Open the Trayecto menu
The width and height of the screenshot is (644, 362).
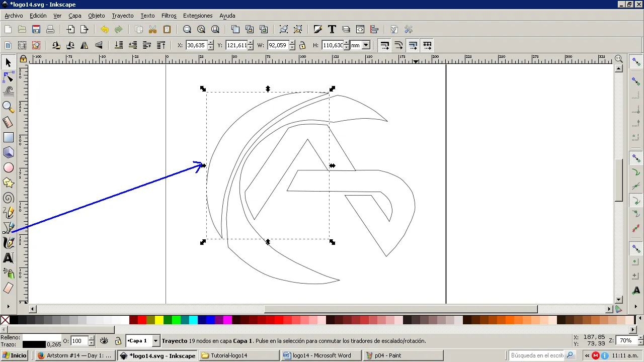(123, 16)
